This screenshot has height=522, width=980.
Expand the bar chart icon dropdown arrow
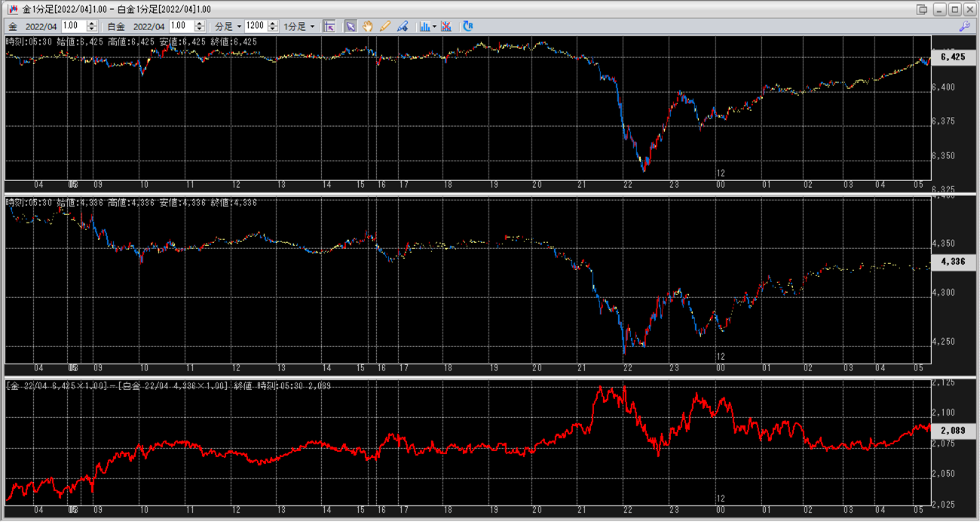click(x=434, y=26)
